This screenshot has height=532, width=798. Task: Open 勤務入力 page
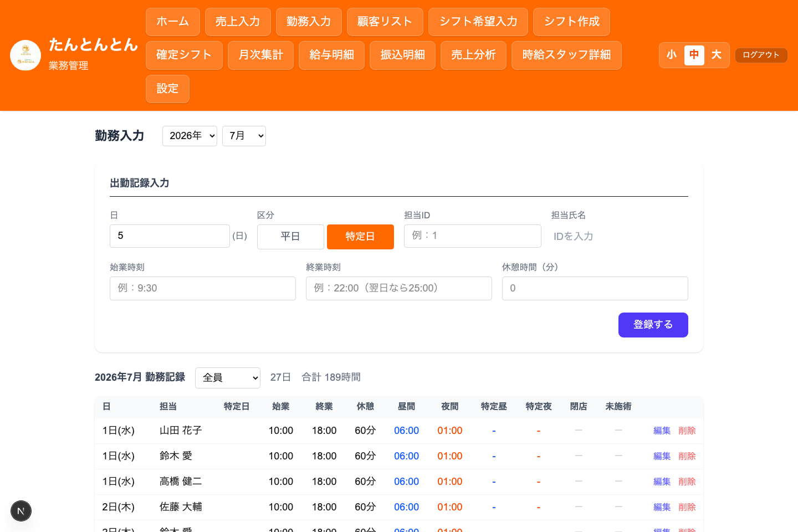point(309,22)
